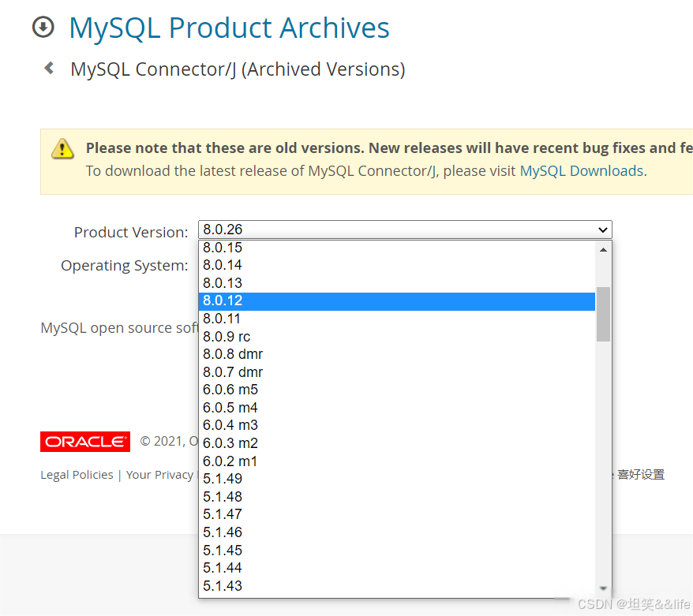The height and width of the screenshot is (616, 693).
Task: Open the Product Version 8.0.26 dropdown
Action: (405, 230)
